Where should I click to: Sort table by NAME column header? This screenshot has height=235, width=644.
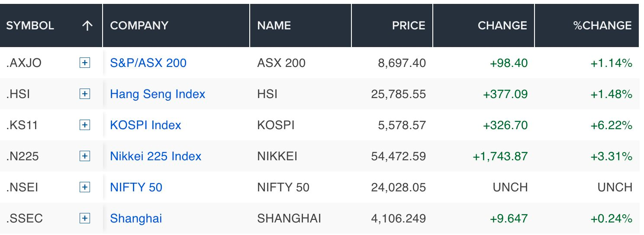click(x=274, y=26)
